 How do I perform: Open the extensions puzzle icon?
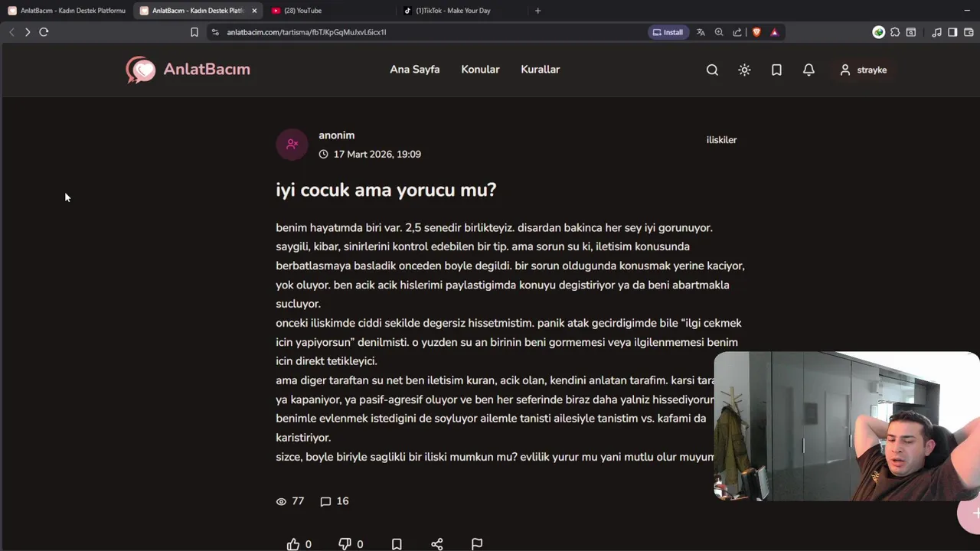[x=895, y=32]
